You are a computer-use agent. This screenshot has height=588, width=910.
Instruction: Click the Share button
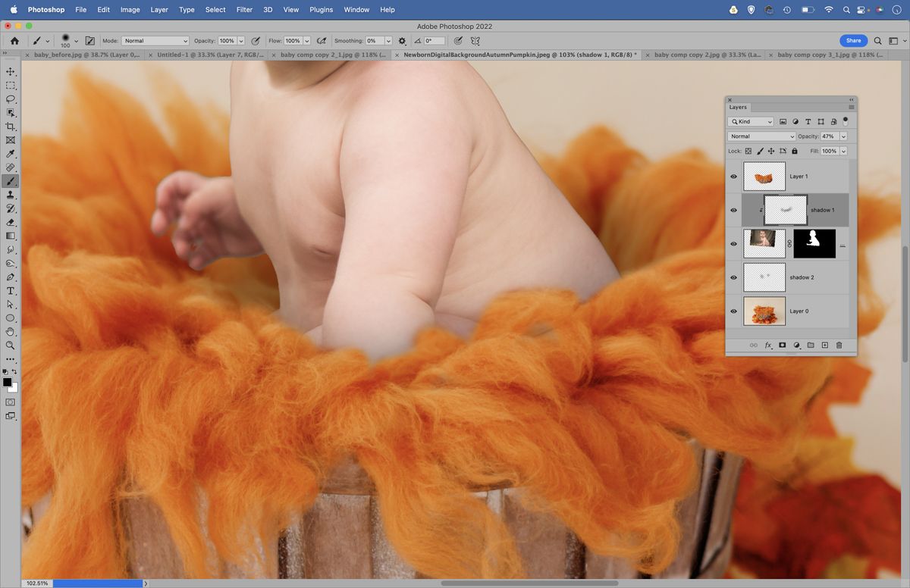coord(854,41)
